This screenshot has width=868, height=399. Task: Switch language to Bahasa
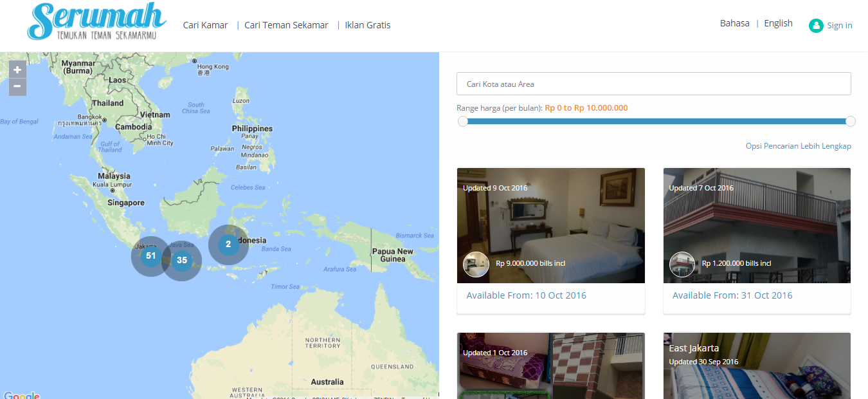734,23
